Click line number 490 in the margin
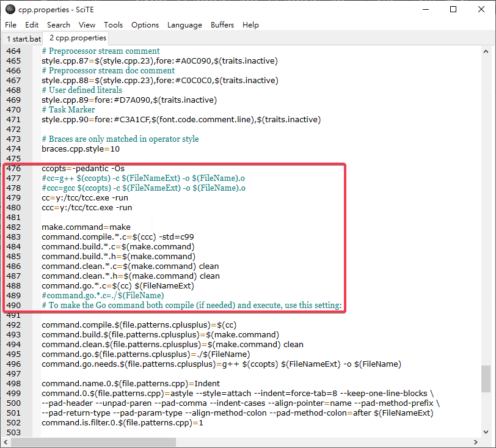Viewport: 496px width, 448px height. [x=13, y=305]
